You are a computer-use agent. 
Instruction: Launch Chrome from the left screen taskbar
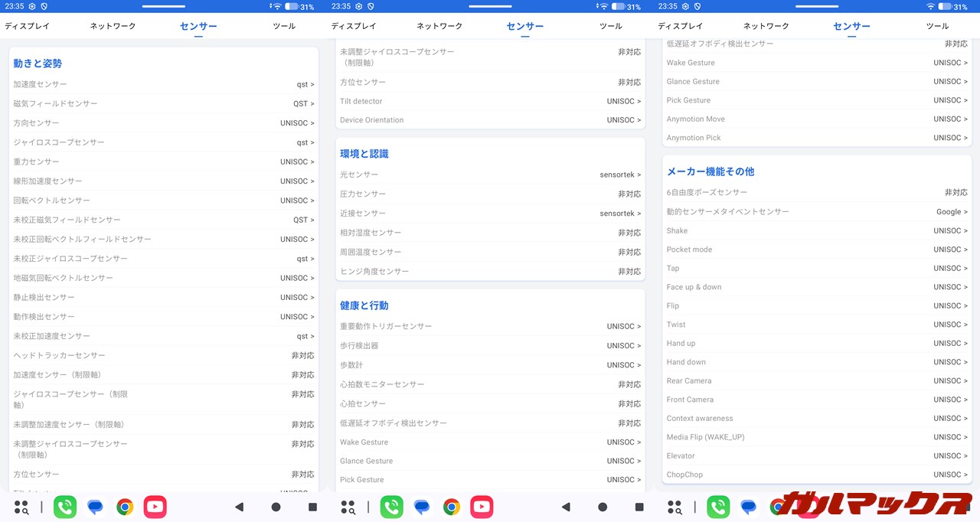tap(125, 507)
